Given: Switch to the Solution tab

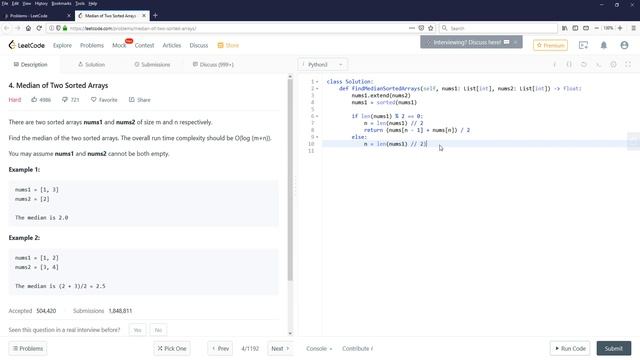Looking at the screenshot, I should pos(91,64).
